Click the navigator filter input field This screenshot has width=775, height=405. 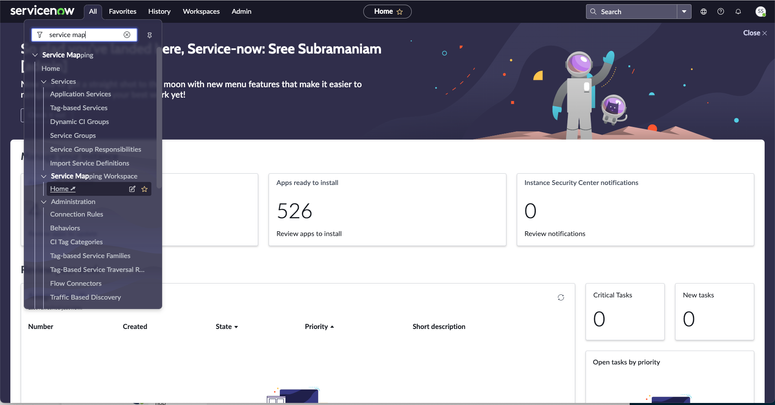[84, 35]
